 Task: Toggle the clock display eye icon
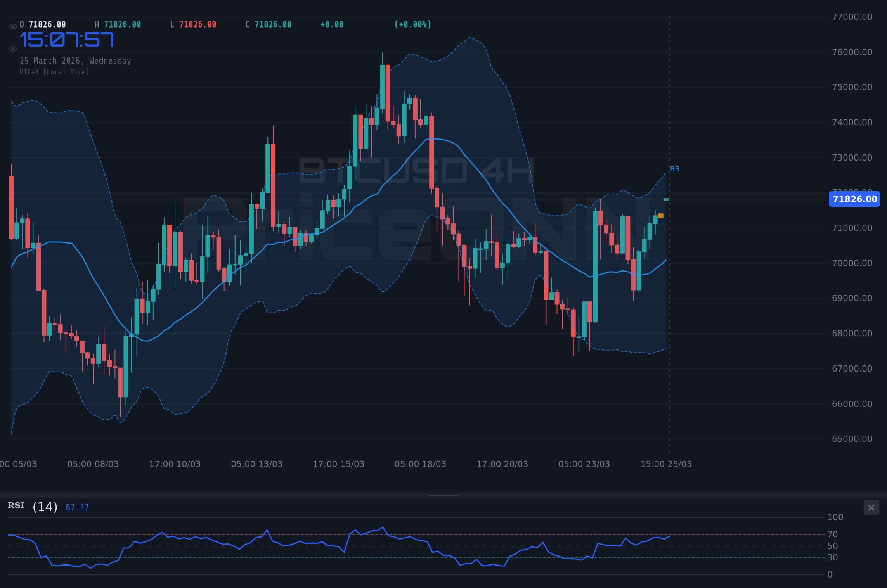coord(13,48)
